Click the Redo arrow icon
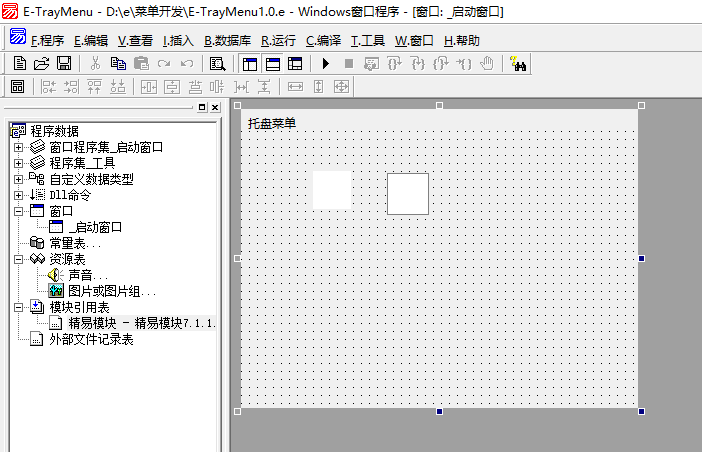Viewport: 702px width, 452px height. [x=164, y=64]
